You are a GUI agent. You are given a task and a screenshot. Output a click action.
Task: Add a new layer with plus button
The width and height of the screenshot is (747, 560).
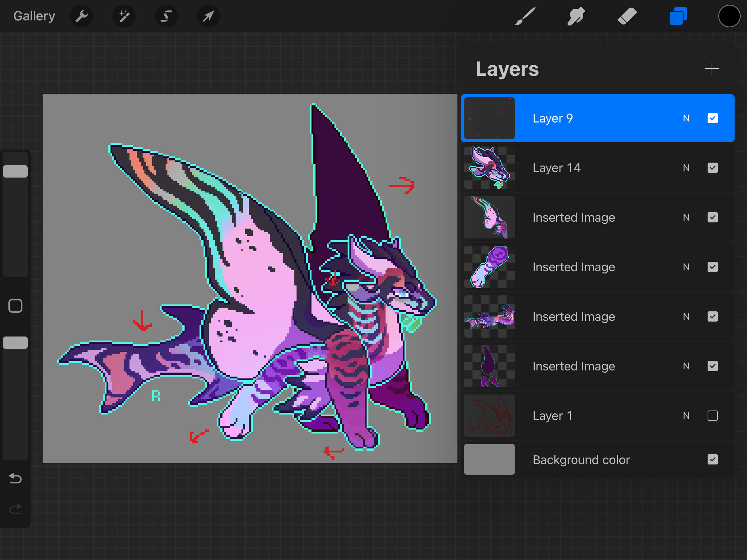pyautogui.click(x=712, y=69)
